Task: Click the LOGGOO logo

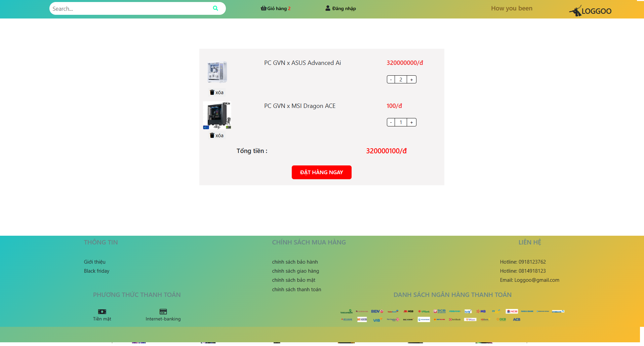Action: coord(590,11)
